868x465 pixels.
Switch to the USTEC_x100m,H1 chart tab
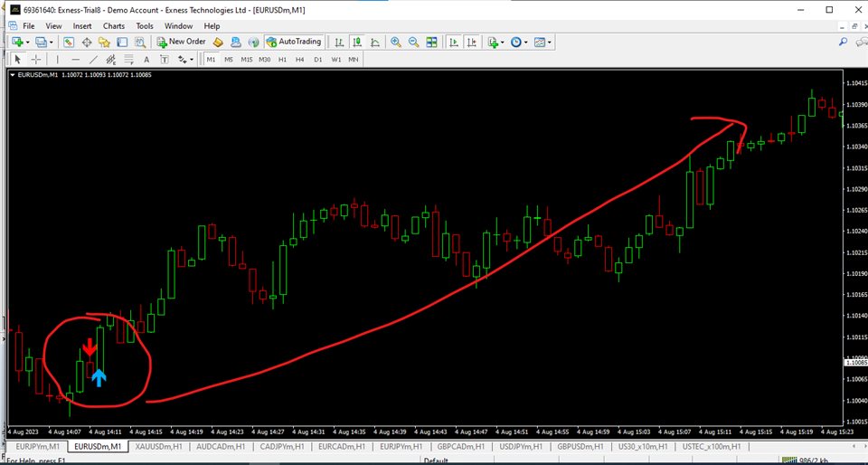(x=712, y=446)
